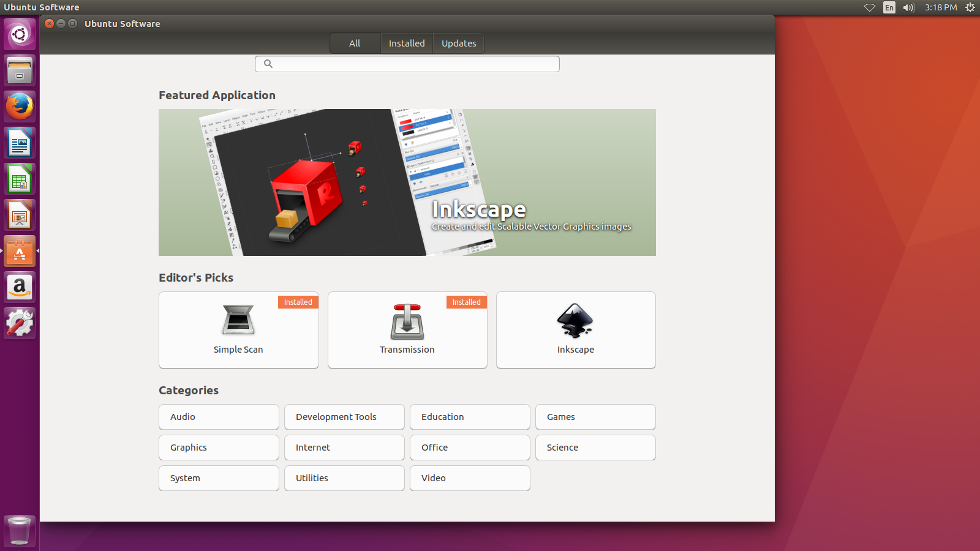Image resolution: width=980 pixels, height=551 pixels.
Task: Browse the Office category
Action: click(x=470, y=448)
